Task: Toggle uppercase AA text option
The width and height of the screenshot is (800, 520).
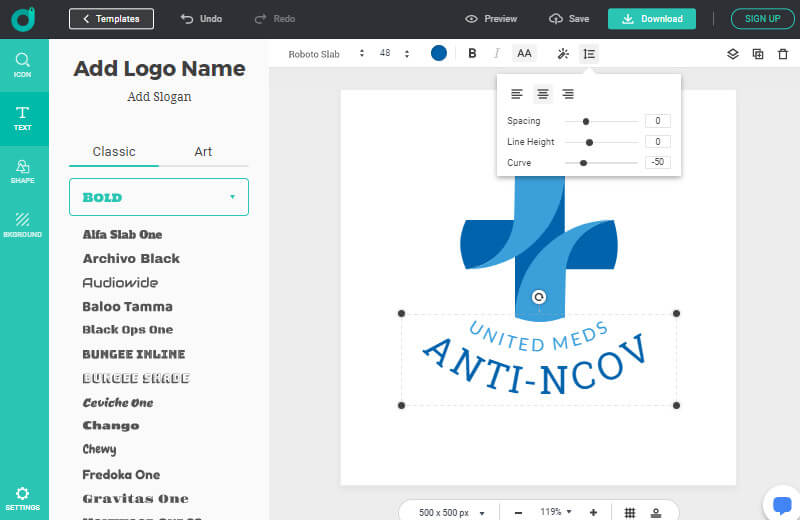Action: pos(524,54)
